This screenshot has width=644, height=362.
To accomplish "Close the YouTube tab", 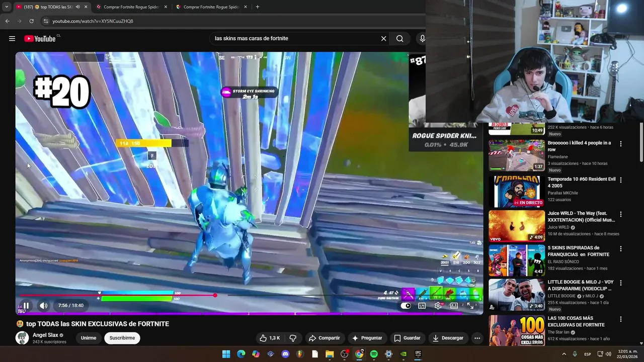I will click(x=86, y=7).
